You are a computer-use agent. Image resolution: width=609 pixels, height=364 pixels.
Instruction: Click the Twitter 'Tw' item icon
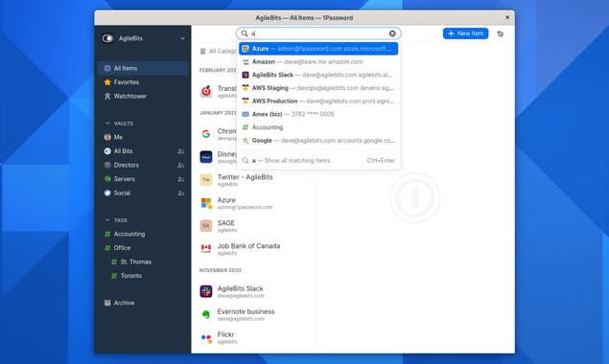tap(206, 180)
